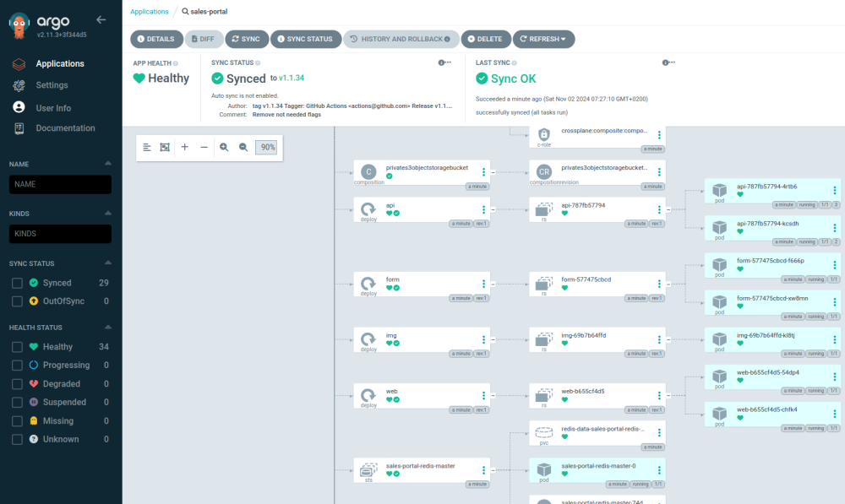
Task: Click the v1.1.34 revision link
Action: tap(291, 78)
